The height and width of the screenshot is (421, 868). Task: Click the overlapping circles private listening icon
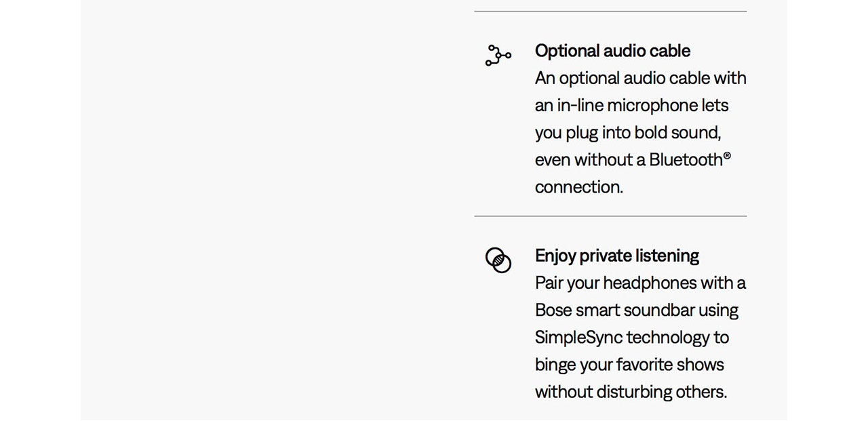coord(498,260)
